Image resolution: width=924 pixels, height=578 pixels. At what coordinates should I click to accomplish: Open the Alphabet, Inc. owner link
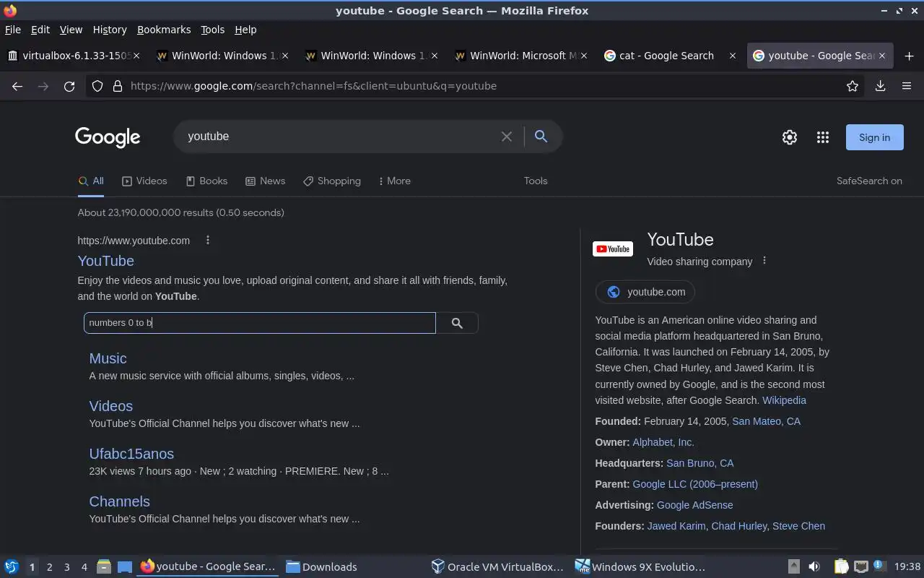click(663, 442)
